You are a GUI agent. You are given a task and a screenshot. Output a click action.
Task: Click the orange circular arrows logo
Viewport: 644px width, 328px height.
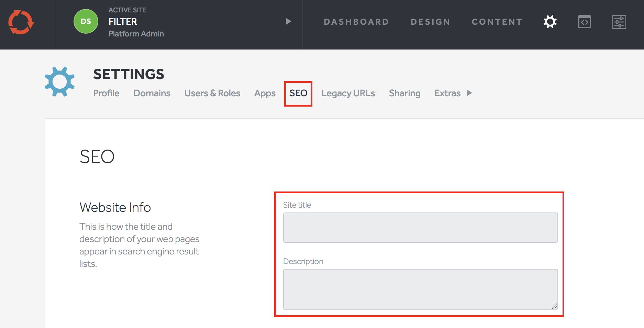coord(21,22)
